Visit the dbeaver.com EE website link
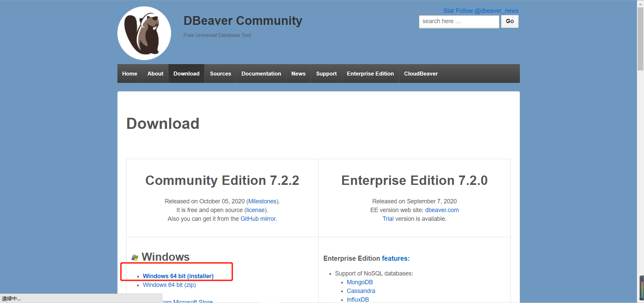Viewport: 644px width, 303px height. [x=441, y=210]
